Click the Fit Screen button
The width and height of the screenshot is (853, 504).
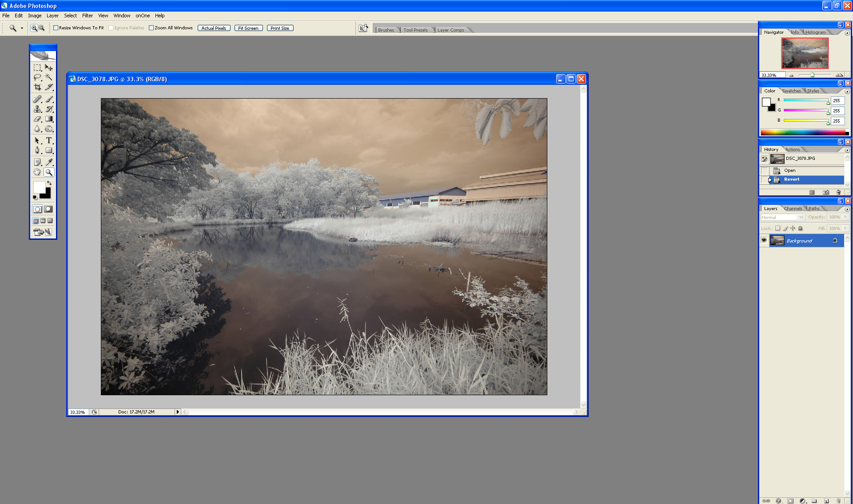pos(248,28)
